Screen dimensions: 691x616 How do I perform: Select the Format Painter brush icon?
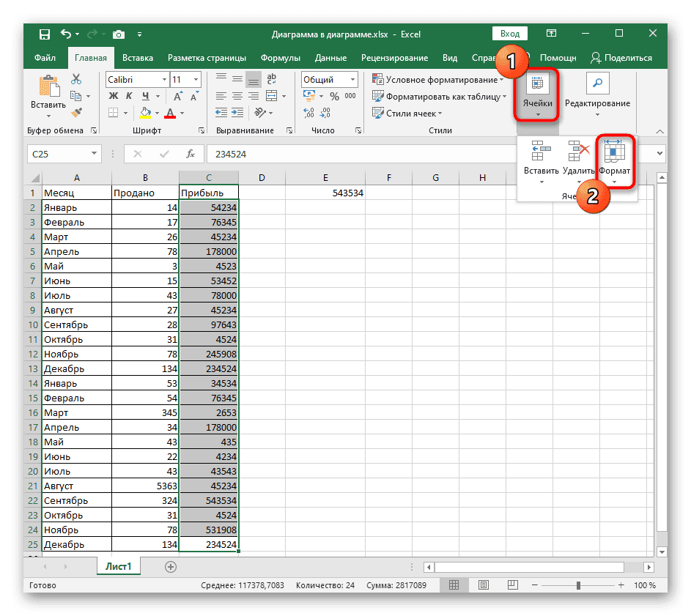[76, 113]
